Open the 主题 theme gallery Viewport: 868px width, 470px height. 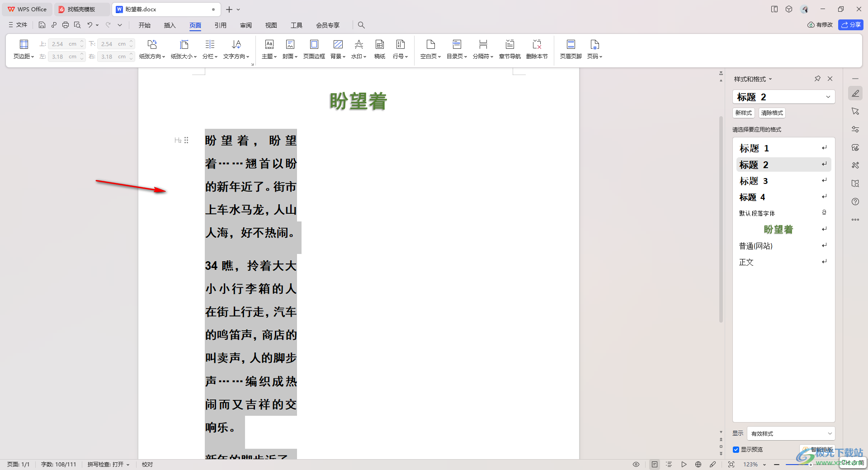[x=269, y=49]
